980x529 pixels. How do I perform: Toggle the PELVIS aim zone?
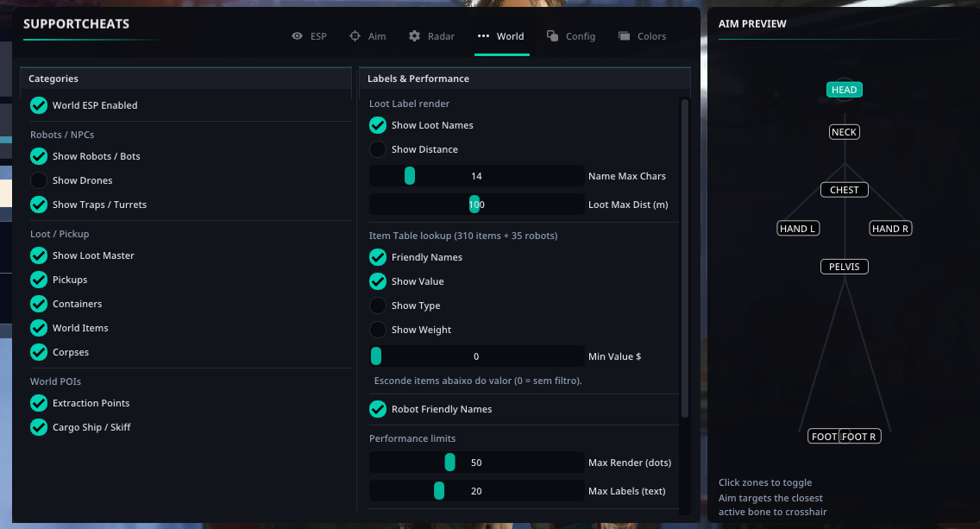[x=845, y=267]
